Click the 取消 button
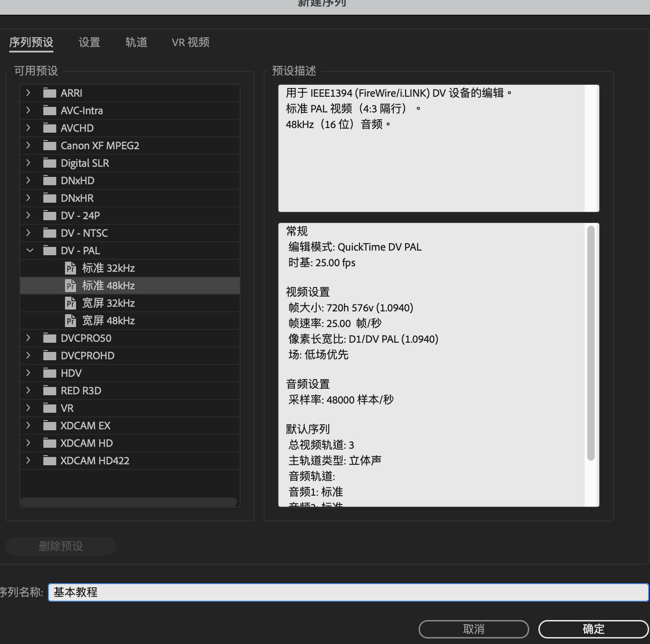 (x=474, y=629)
